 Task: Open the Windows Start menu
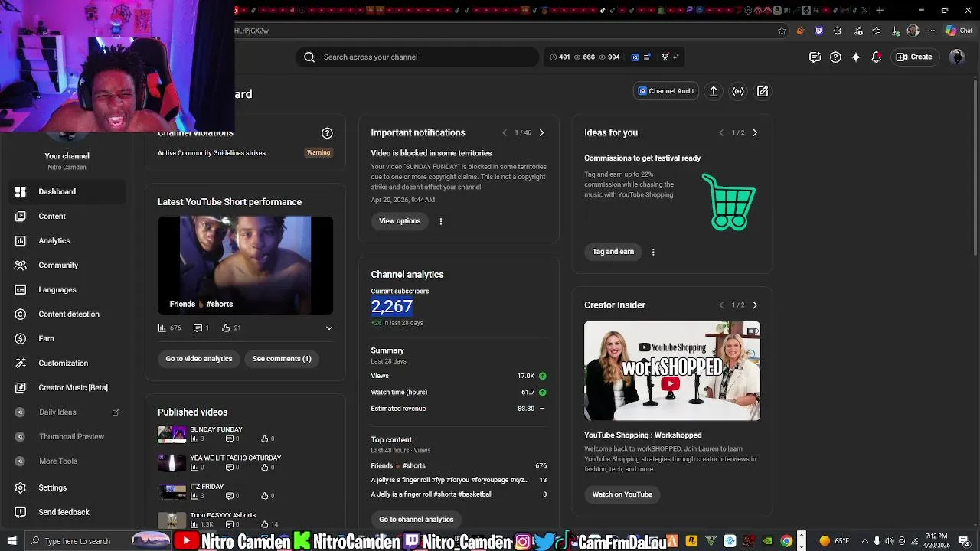11,541
